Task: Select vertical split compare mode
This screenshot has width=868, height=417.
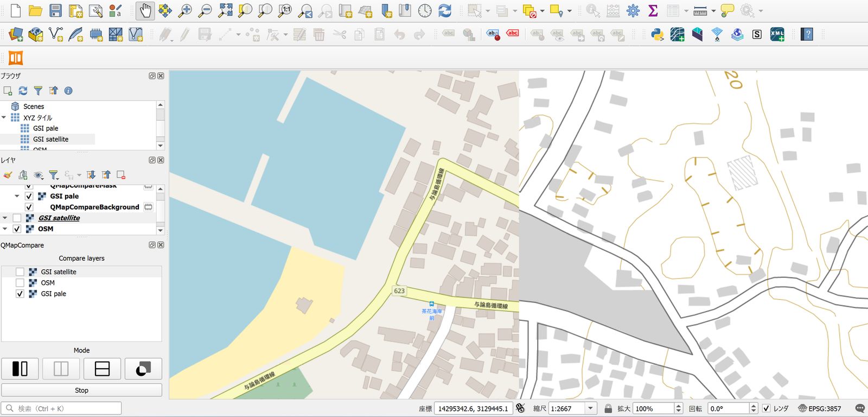Action: 61,369
